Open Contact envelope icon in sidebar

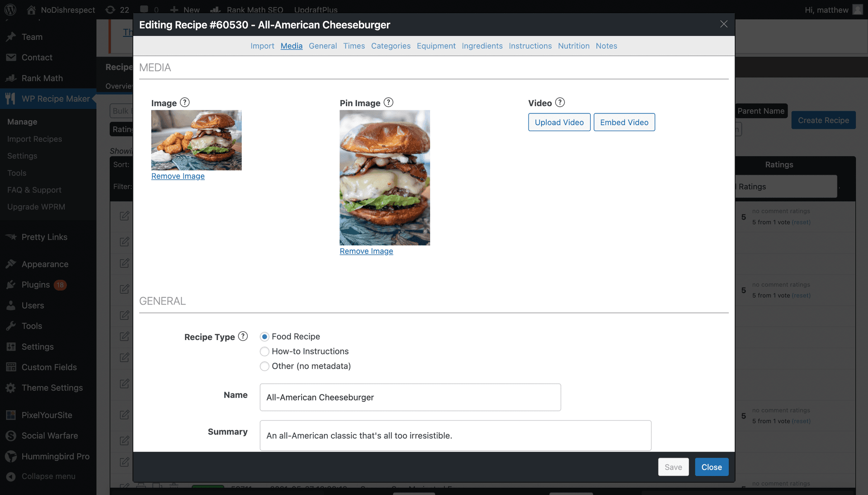pos(11,57)
